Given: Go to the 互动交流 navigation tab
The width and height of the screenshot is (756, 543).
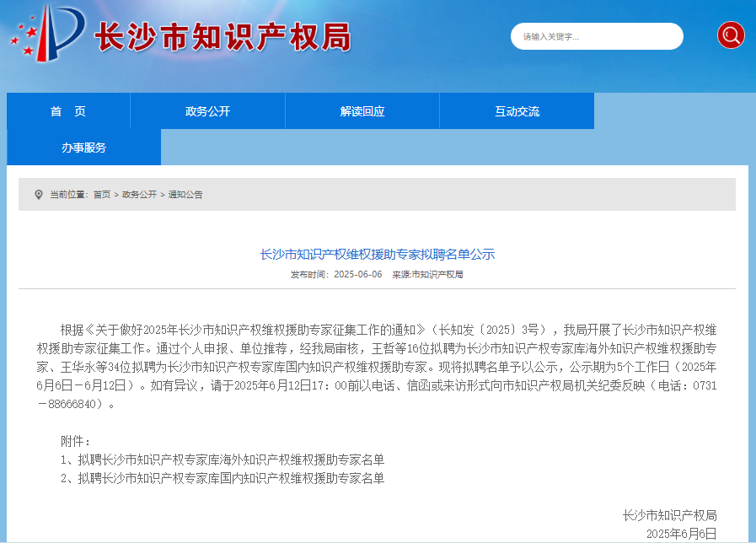Looking at the screenshot, I should click(x=517, y=111).
